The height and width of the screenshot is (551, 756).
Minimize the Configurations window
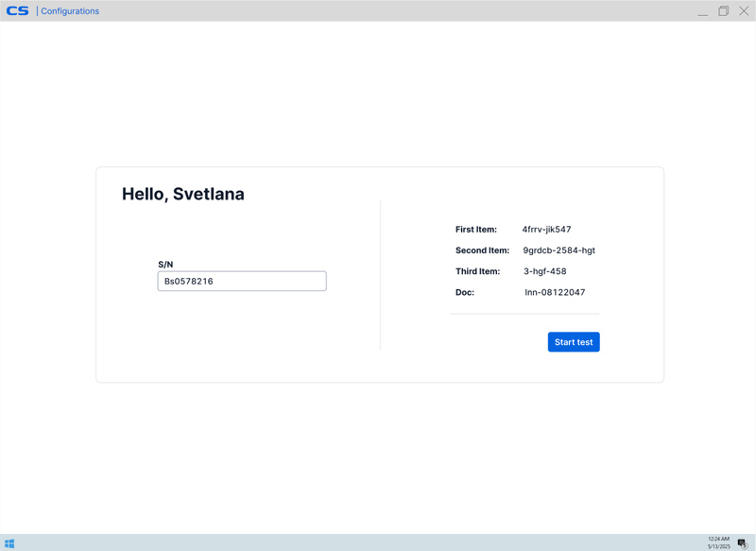(x=702, y=11)
